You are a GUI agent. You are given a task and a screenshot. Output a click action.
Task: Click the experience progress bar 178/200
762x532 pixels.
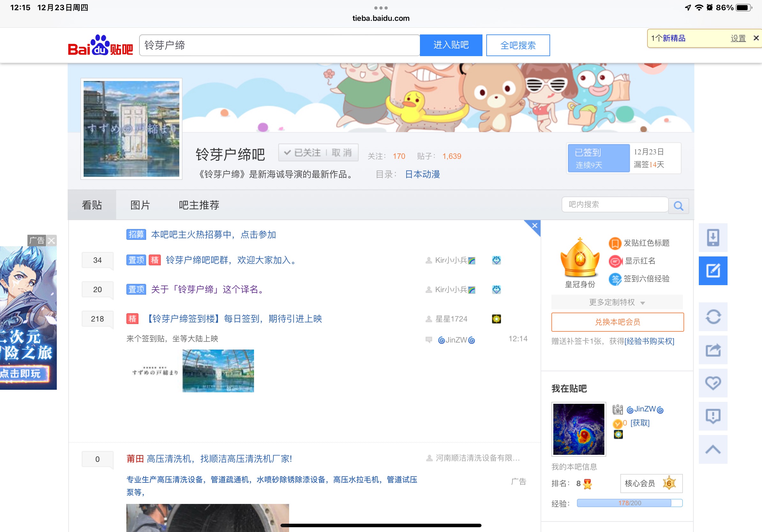(630, 503)
